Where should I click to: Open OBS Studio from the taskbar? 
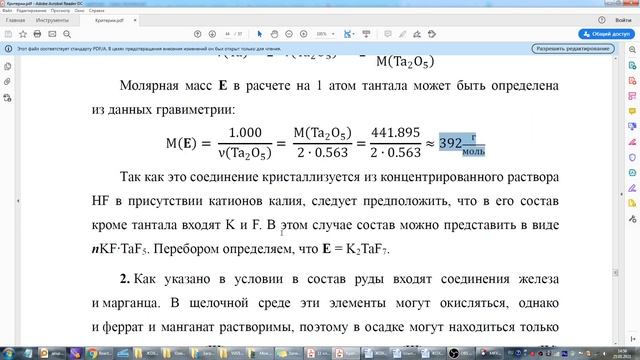(460, 353)
